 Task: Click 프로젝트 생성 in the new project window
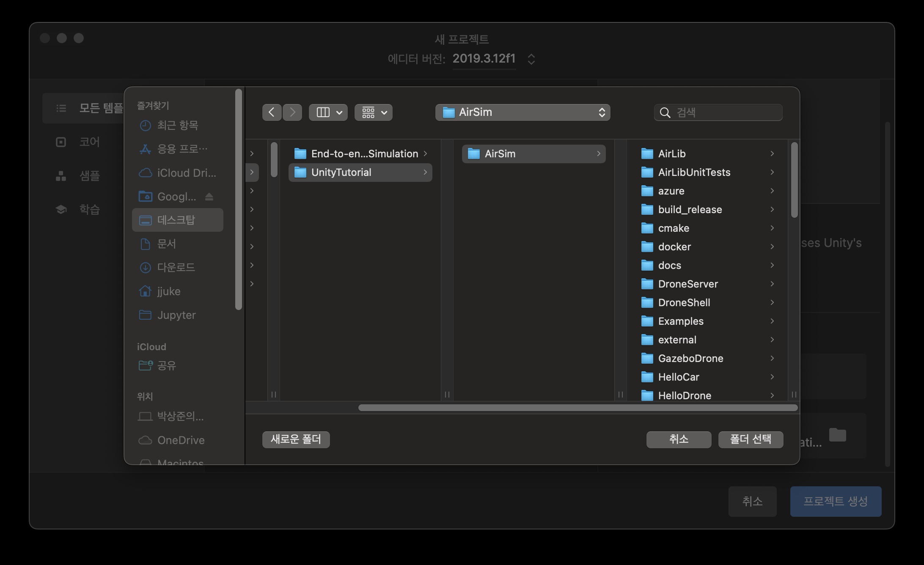tap(836, 502)
